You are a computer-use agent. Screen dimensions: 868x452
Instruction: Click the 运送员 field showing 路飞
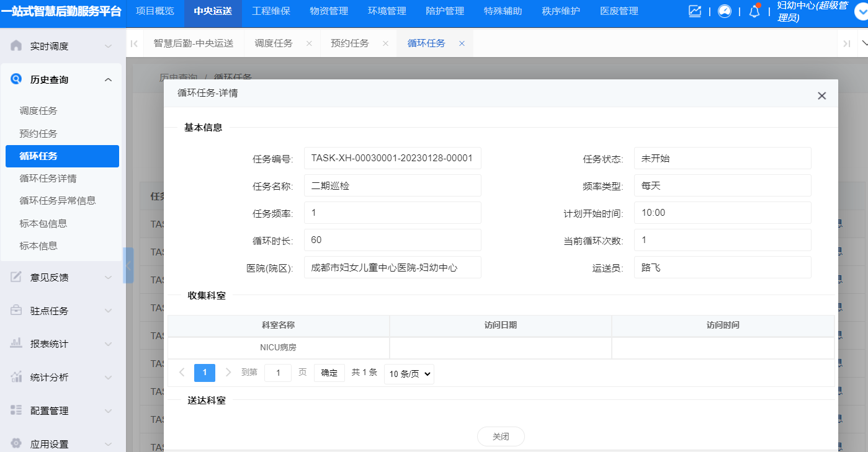(723, 267)
